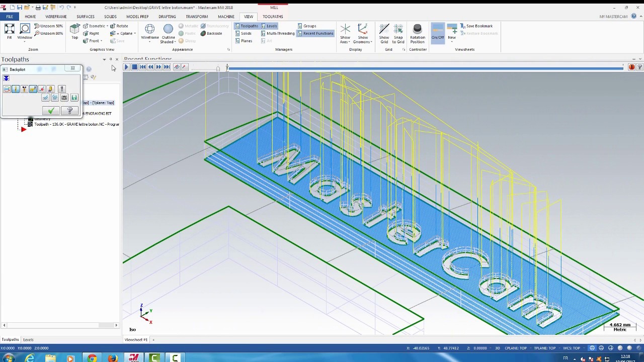Switch to the SURFACES tab
The height and width of the screenshot is (362, 644).
[x=85, y=17]
